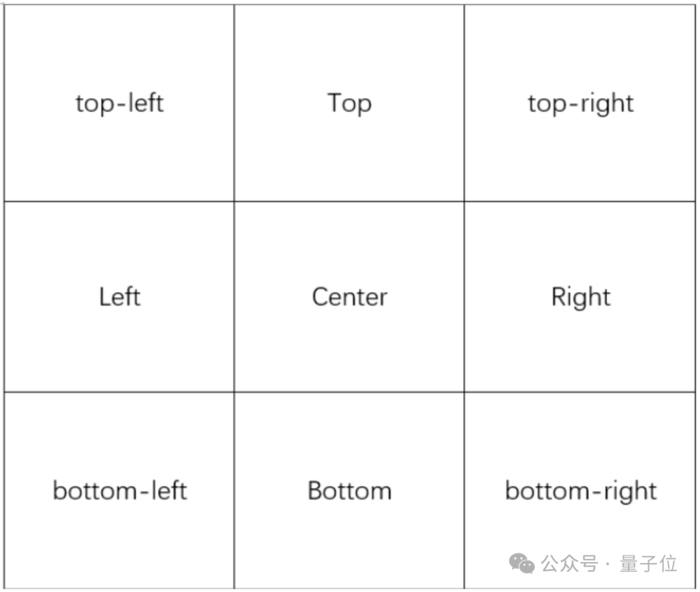The width and height of the screenshot is (700, 592).
Task: Click the dot separator in watermark
Action: coord(608,564)
